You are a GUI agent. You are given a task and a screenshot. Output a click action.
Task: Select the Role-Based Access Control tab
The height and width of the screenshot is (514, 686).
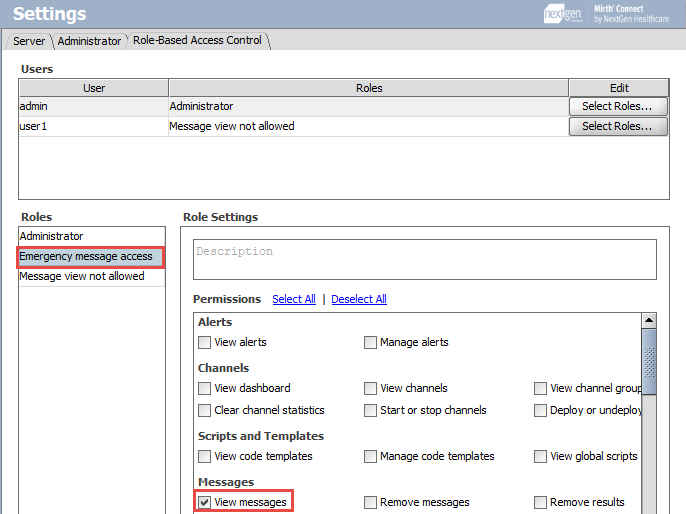pos(197,40)
